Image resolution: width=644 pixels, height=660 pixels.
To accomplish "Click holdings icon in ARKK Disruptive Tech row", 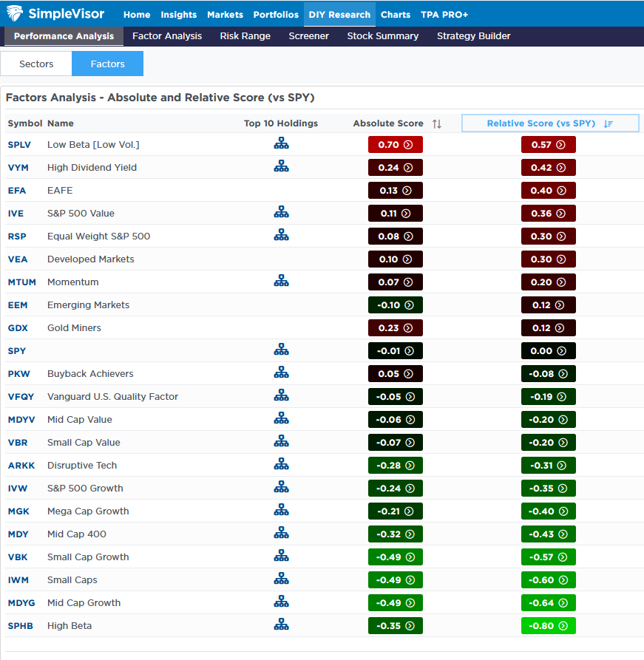I will coord(281,465).
